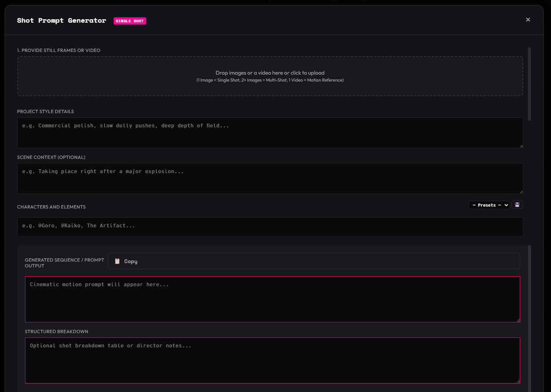Click the STRUCTURED BREAKDOWN section label

pyautogui.click(x=56, y=331)
